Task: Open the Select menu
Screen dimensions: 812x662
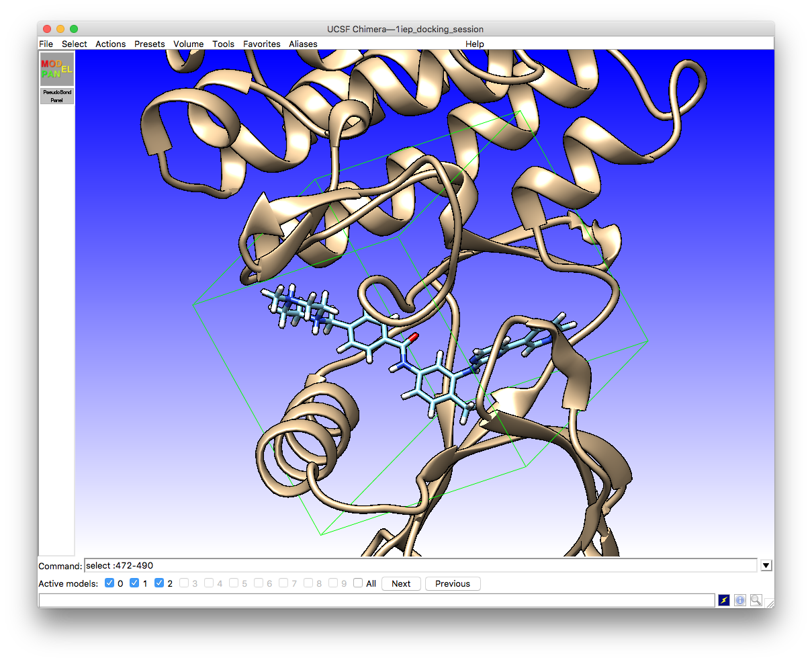Action: tap(74, 44)
